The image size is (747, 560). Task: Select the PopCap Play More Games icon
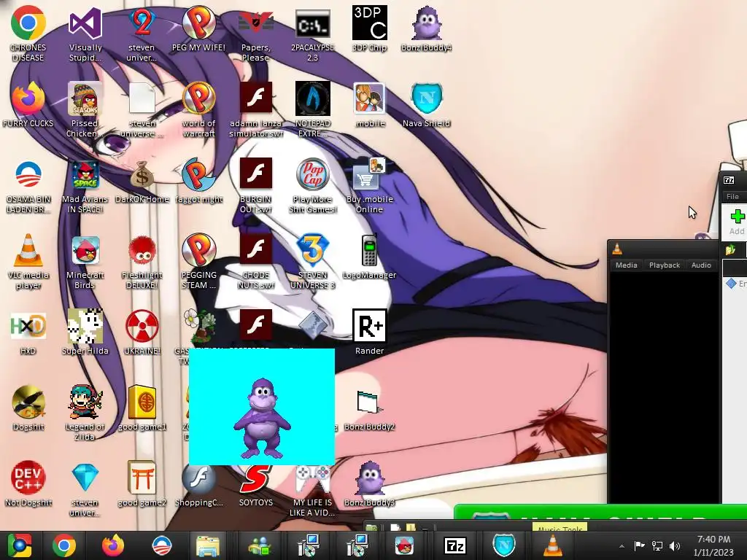(x=312, y=175)
